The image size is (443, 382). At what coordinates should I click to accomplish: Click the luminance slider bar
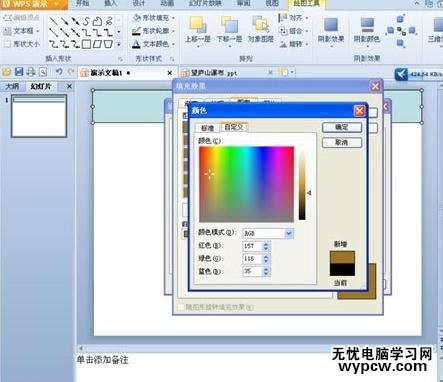tap(302, 186)
